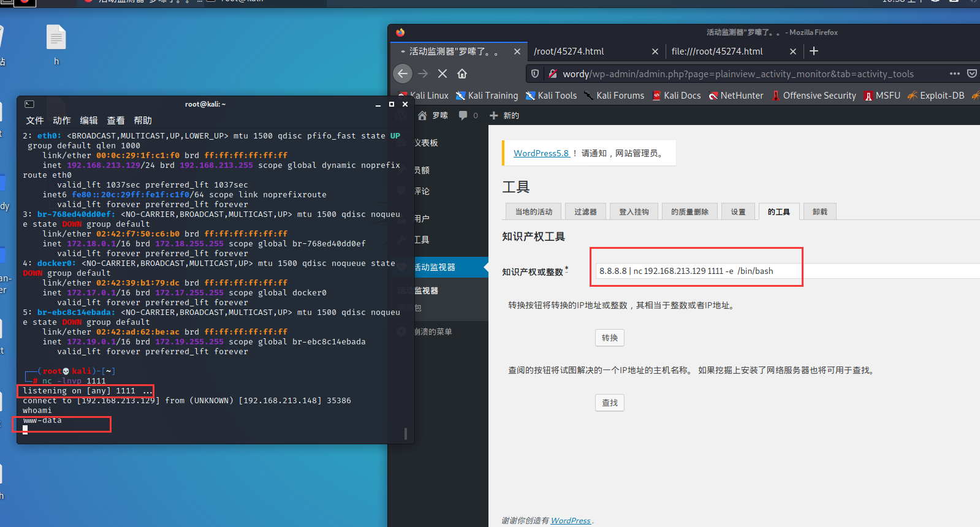Viewport: 980px width, 527px height.
Task: Click the 转换 convert button
Action: coord(610,338)
